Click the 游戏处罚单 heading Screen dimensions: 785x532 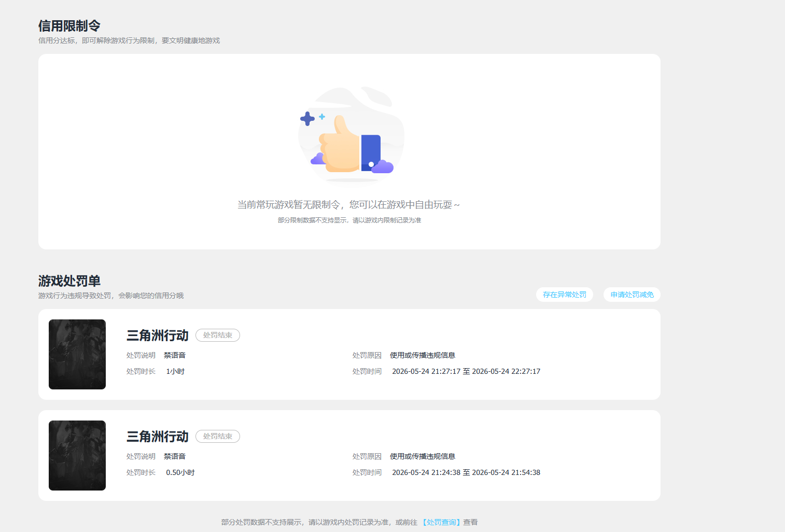point(69,281)
